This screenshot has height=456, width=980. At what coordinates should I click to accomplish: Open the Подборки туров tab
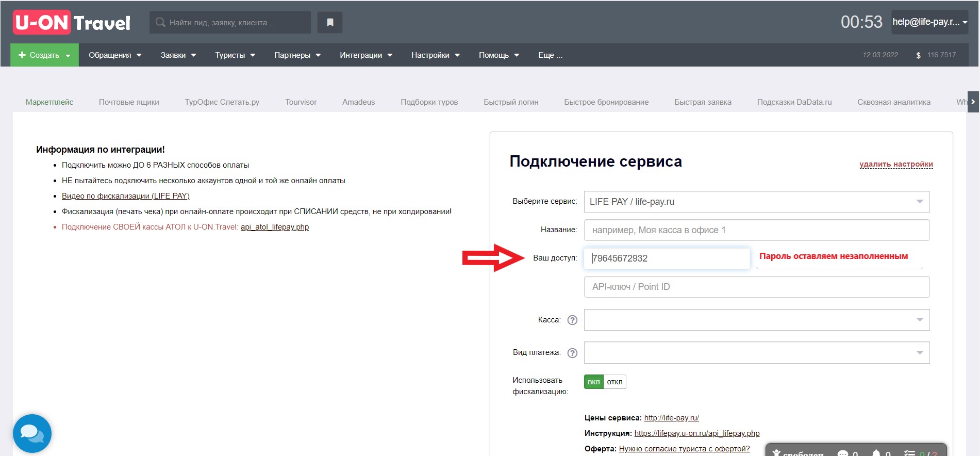tap(429, 102)
